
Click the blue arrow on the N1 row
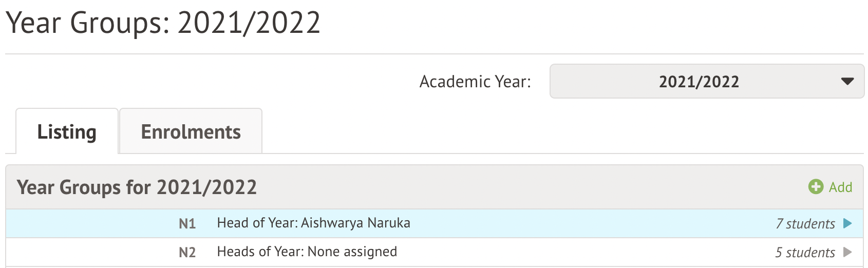click(x=847, y=223)
